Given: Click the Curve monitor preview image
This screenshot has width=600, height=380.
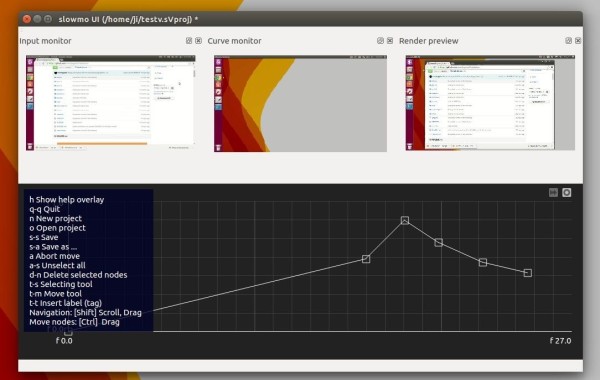Looking at the screenshot, I should tap(300, 103).
